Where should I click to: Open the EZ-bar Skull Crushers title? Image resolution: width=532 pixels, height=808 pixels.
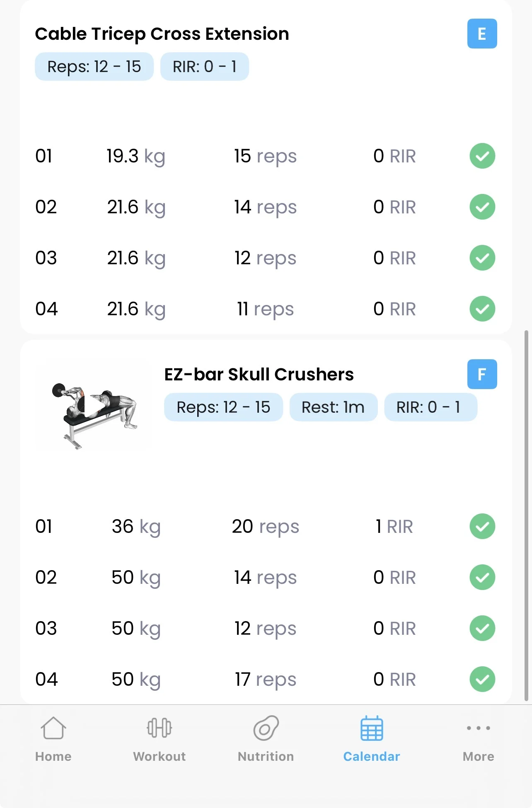[x=259, y=374]
